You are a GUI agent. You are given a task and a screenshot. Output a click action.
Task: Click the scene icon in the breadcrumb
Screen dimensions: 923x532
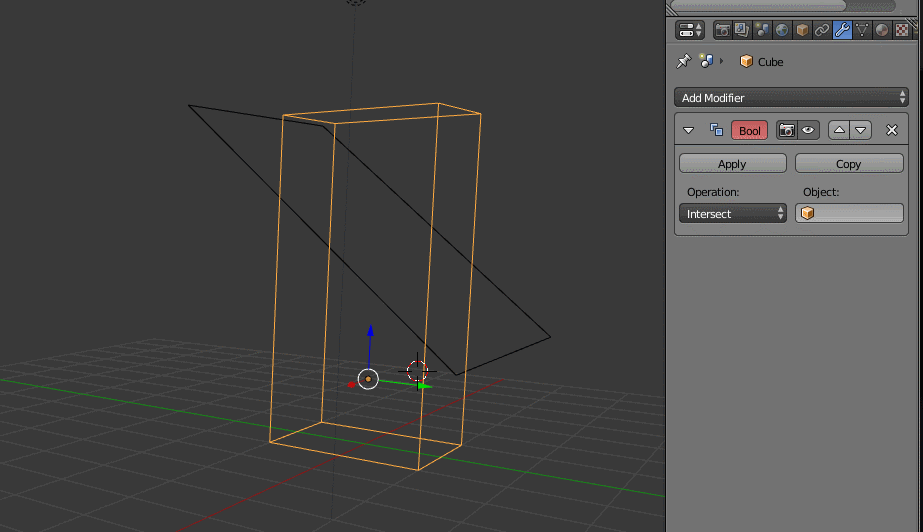(x=706, y=61)
